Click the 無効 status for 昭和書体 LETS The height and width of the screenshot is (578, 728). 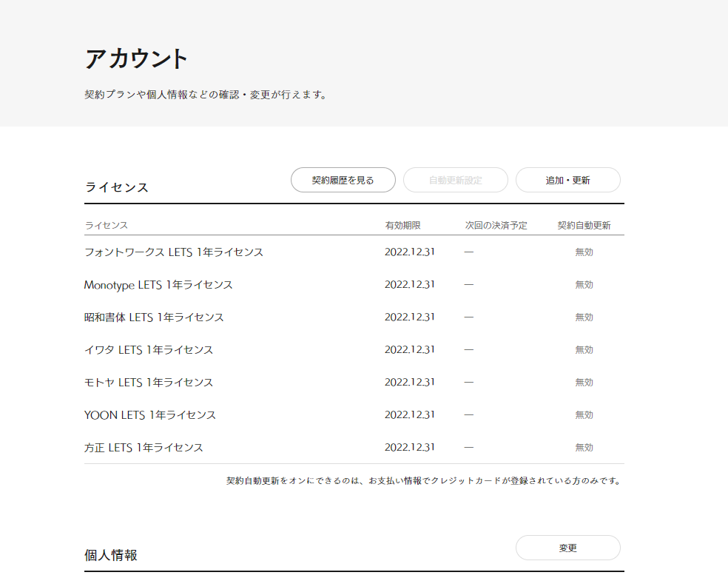tap(584, 317)
